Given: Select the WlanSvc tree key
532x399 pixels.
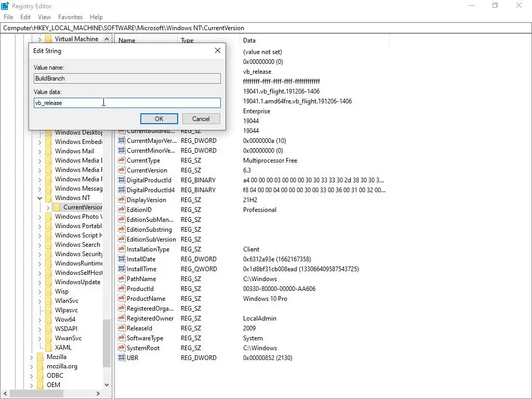Looking at the screenshot, I should pyautogui.click(x=66, y=301).
